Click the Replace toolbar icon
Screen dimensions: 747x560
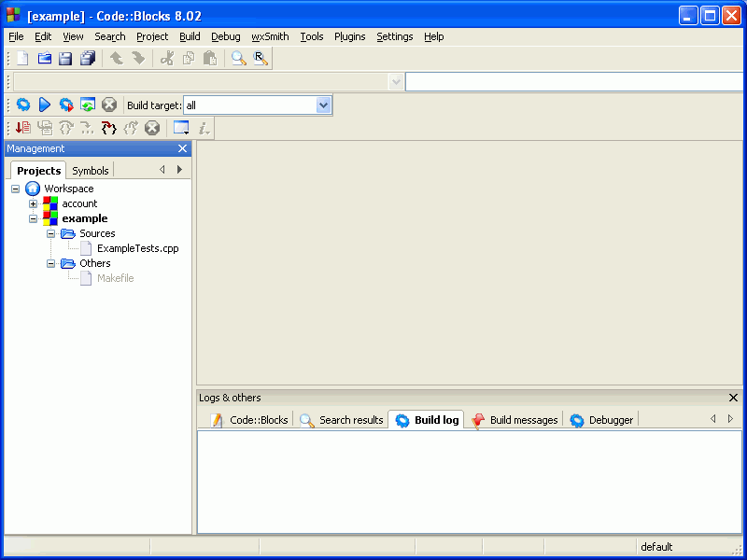tap(260, 57)
